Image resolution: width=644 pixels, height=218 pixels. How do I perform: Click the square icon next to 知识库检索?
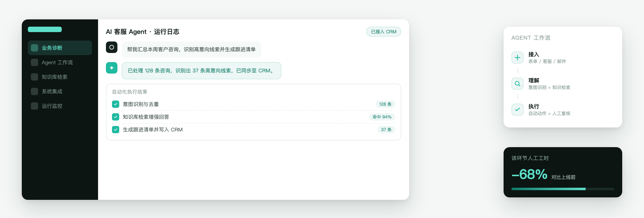click(x=34, y=77)
